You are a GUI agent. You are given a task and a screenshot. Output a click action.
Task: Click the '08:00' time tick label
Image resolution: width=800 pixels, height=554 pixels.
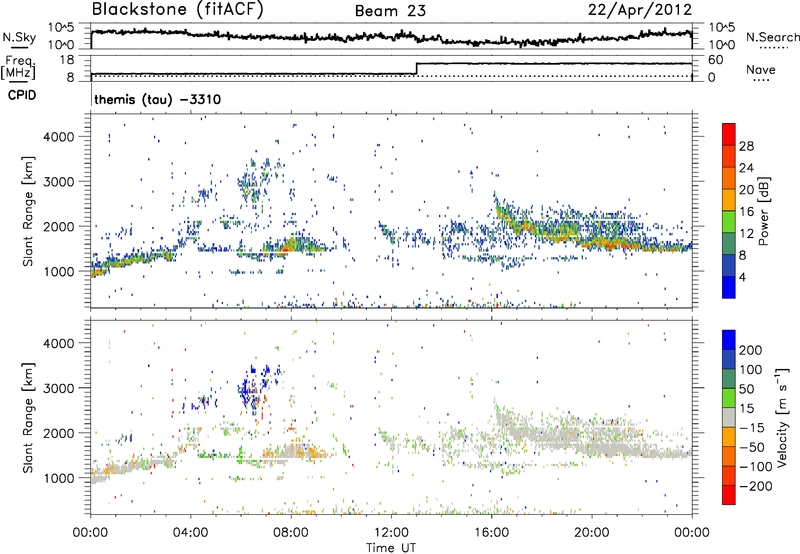291,533
